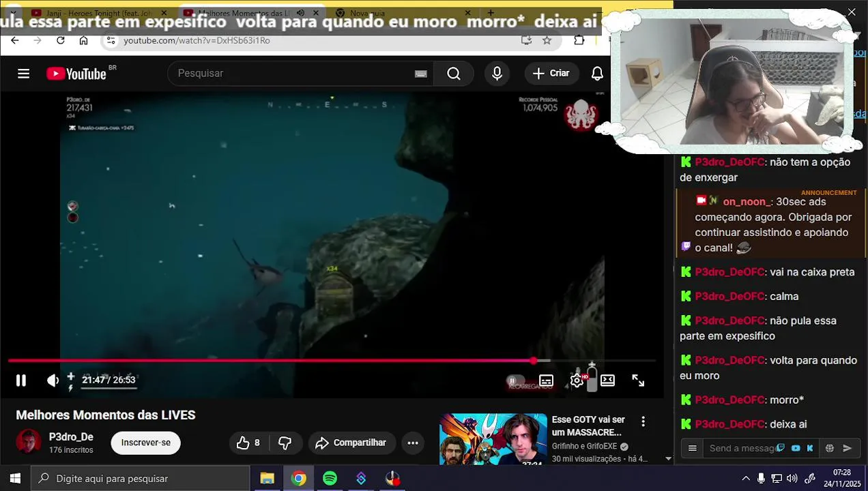Image resolution: width=868 pixels, height=491 pixels.
Task: Open options menu for Esse GOTY video
Action: tap(643, 422)
